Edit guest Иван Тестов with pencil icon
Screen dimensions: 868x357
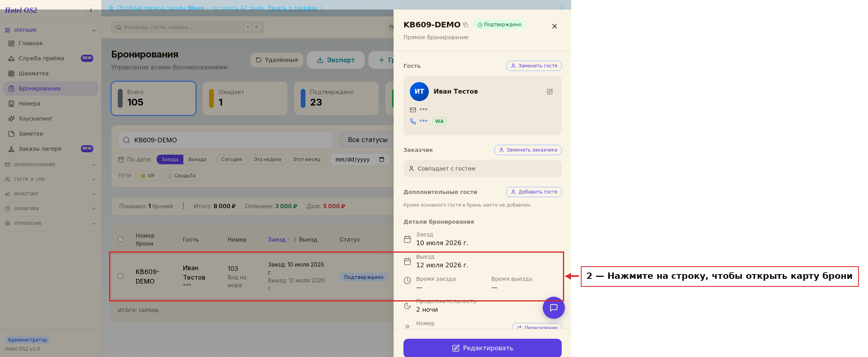point(550,92)
